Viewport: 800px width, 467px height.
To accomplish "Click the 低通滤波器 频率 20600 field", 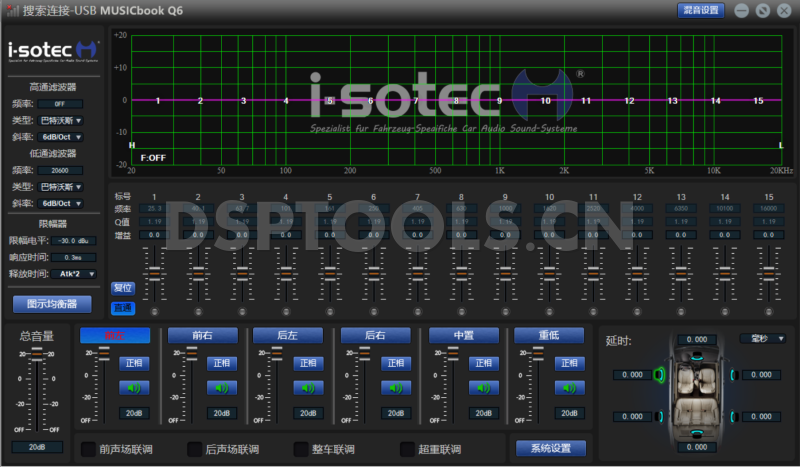I will pos(60,170).
